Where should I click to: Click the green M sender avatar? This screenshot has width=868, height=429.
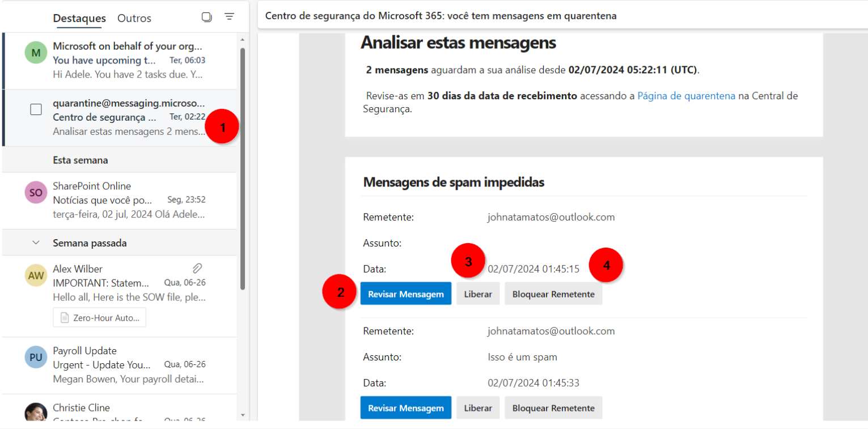coord(36,53)
